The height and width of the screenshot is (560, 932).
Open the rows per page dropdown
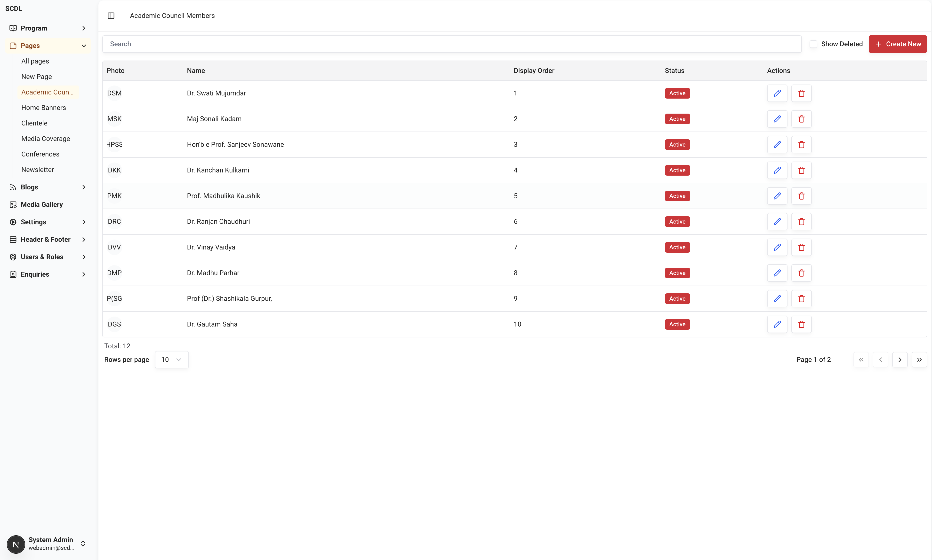tap(171, 360)
